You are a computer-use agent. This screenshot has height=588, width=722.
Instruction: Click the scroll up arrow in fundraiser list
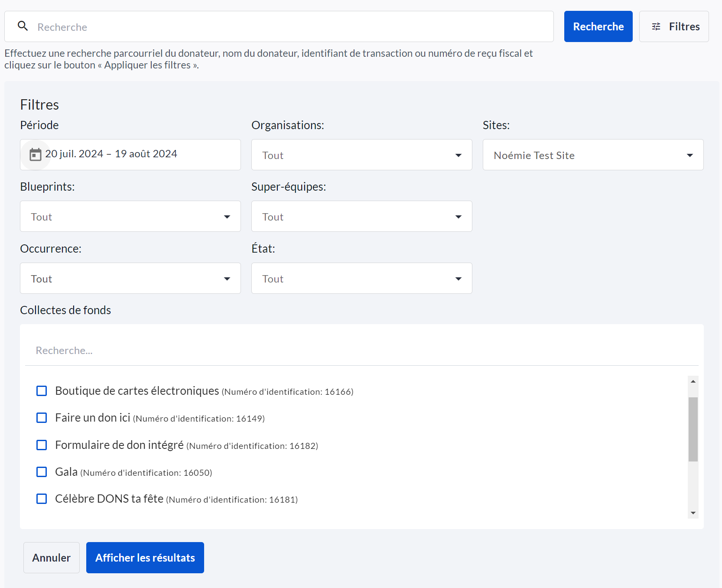[693, 381]
